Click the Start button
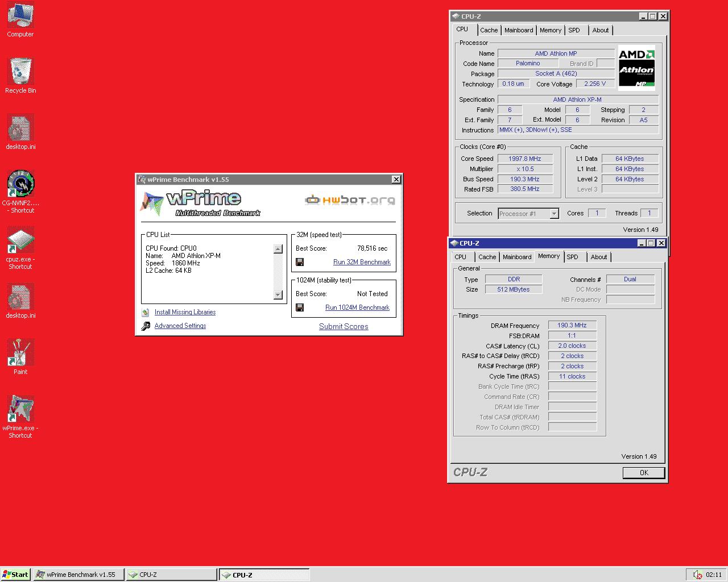 (x=15, y=575)
